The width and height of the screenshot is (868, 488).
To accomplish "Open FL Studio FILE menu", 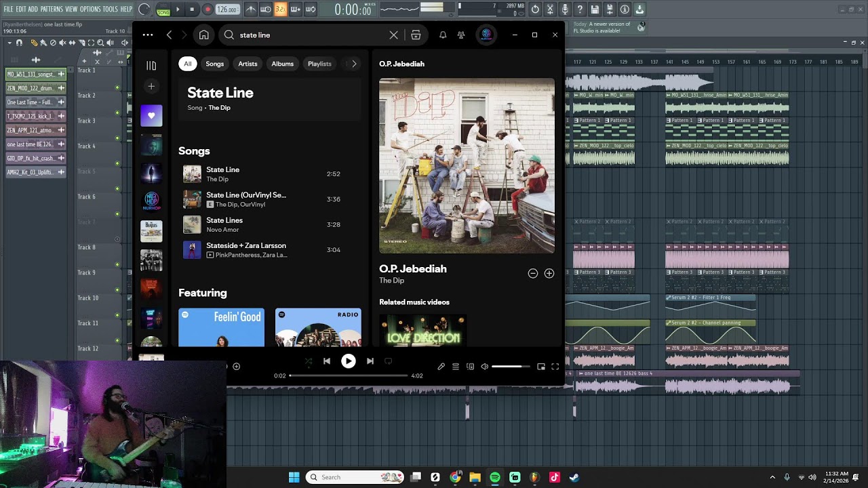I will point(8,9).
